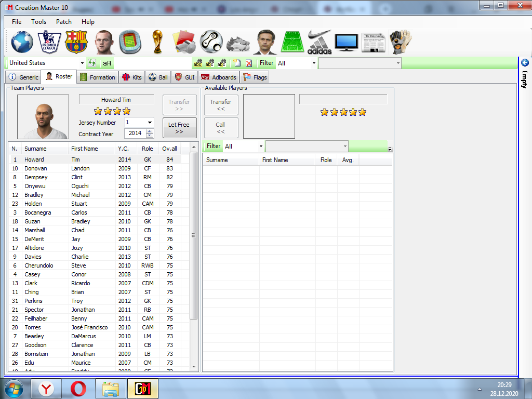The width and height of the screenshot is (532, 399).
Task: Open the leagues editor via Premier League icon
Action: click(49, 42)
